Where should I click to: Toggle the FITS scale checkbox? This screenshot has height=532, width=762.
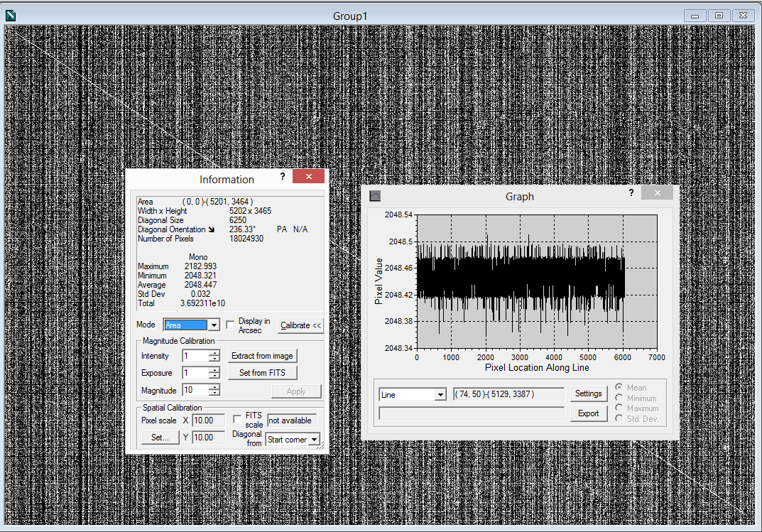click(237, 420)
